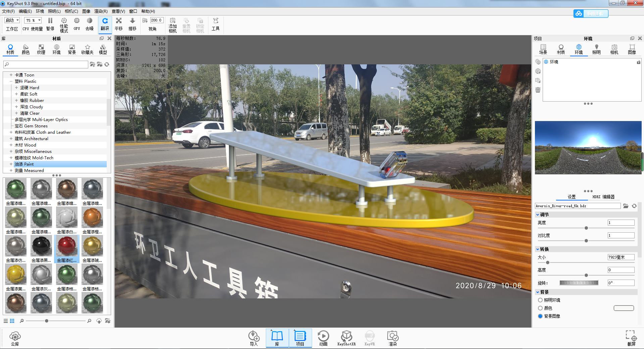The height and width of the screenshot is (349, 644).
Task: Click the rotation value 0° field
Action: (x=621, y=283)
